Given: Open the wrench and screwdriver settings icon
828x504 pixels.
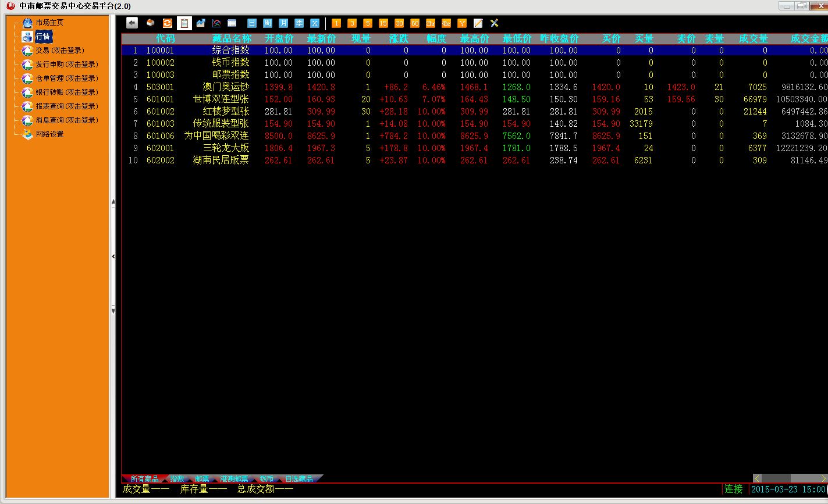Looking at the screenshot, I should tap(494, 23).
